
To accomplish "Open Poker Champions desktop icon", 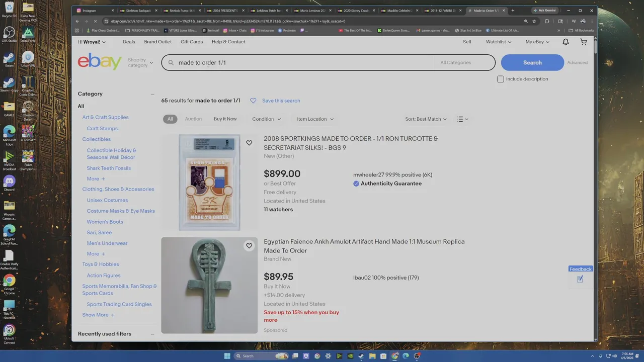I will pyautogui.click(x=28, y=161).
